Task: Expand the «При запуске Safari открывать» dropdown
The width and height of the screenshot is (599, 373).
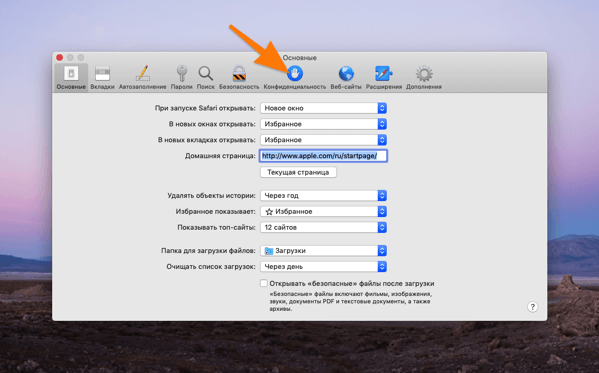Action: click(324, 108)
